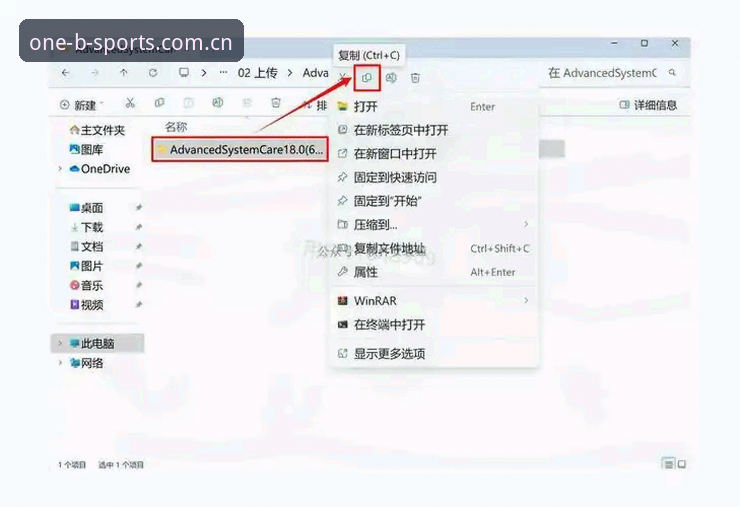This screenshot has height=507, width=740.
Task: Click the toolbar Delete trash icon
Action: pyautogui.click(x=276, y=103)
